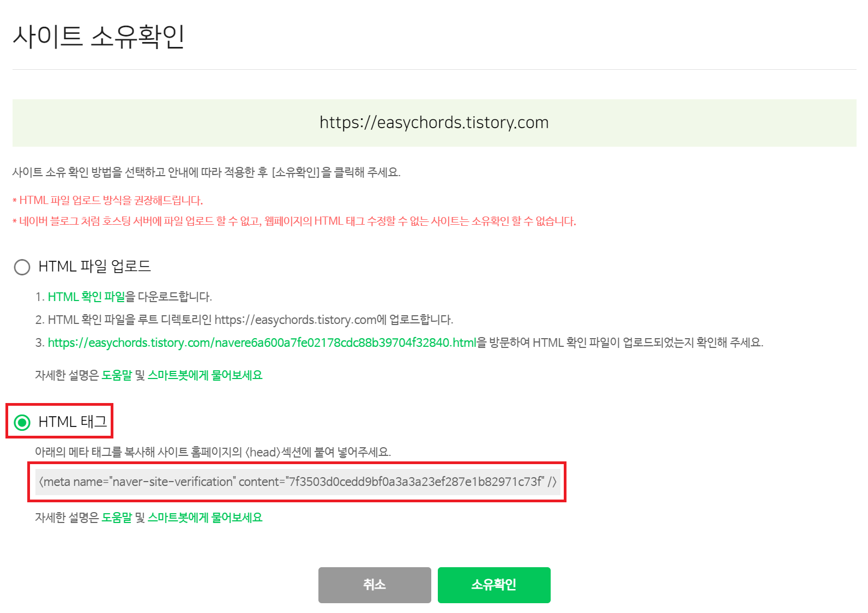This screenshot has height=613, width=868.
Task: Open the navere6a600a7fe02178cdc88b39704f32840.html verification link
Action: [x=262, y=342]
